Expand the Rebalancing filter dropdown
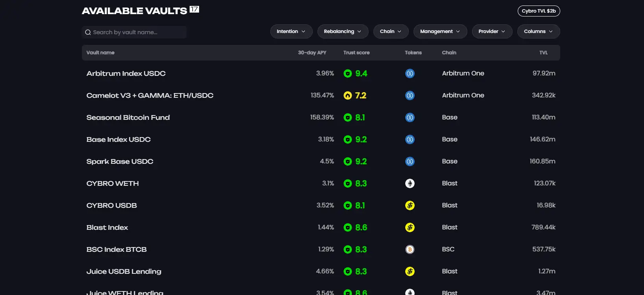This screenshot has width=644, height=295. [x=343, y=31]
